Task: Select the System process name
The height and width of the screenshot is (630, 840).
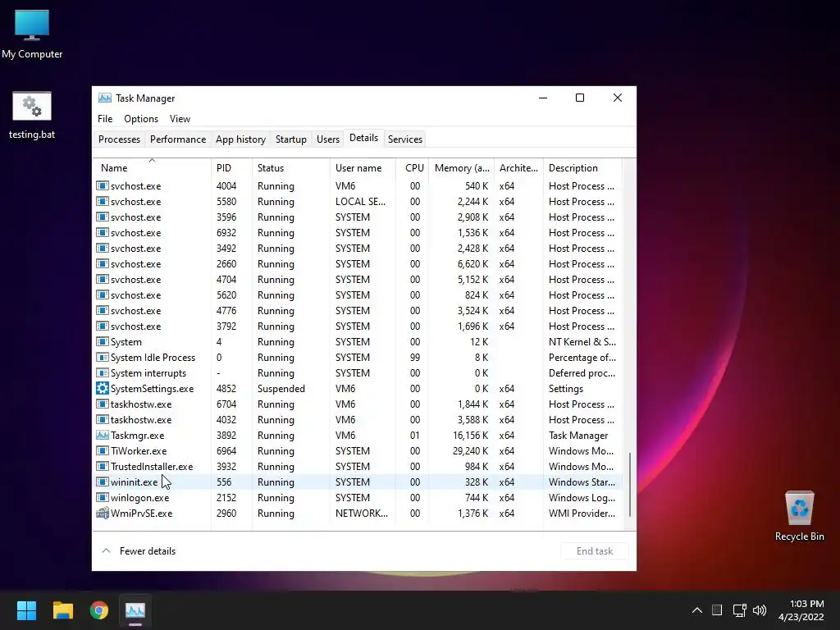Action: click(126, 342)
